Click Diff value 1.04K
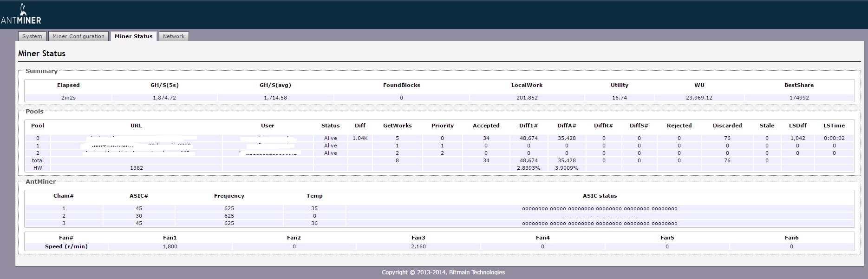Image resolution: width=868 pixels, height=279 pixels. 360,138
